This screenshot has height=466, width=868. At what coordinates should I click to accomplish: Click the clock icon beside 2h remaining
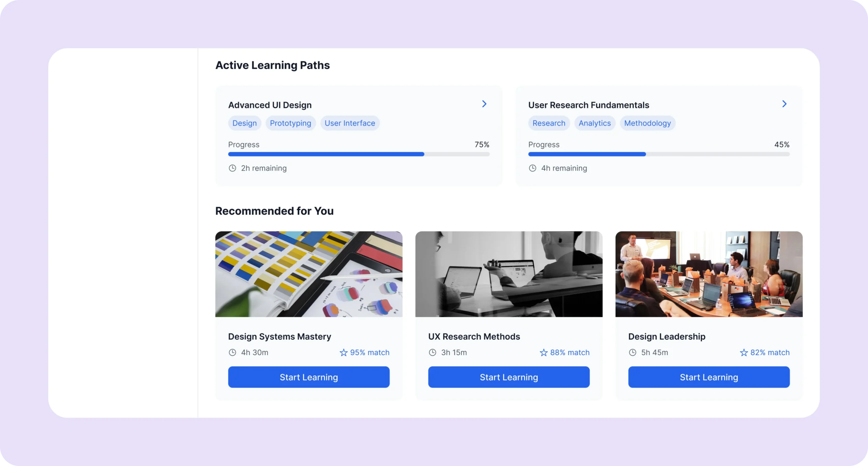point(232,168)
